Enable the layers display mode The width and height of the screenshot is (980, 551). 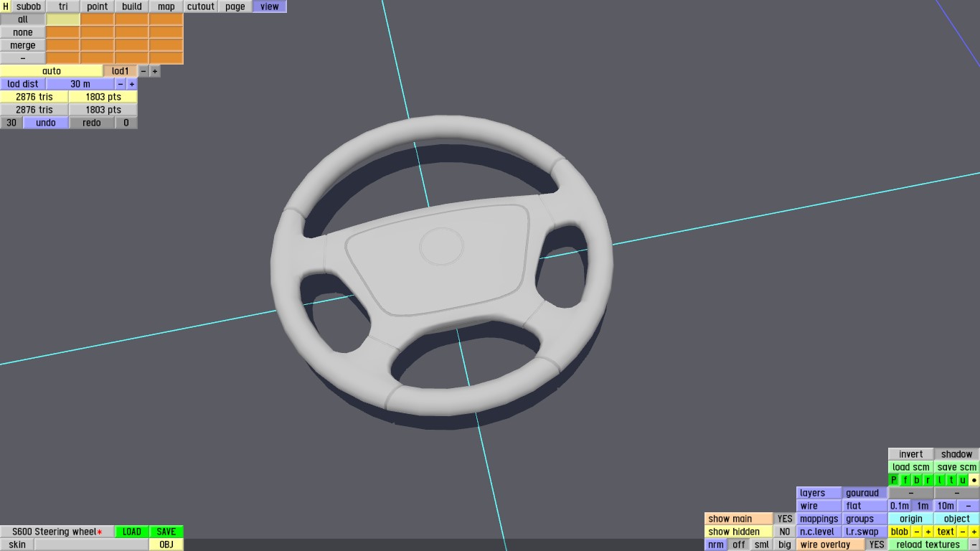(x=819, y=493)
